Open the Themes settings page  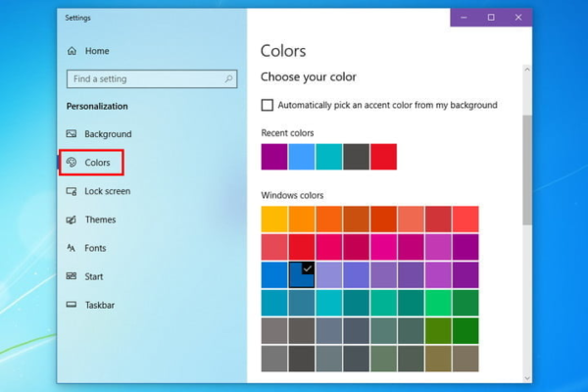click(x=100, y=220)
